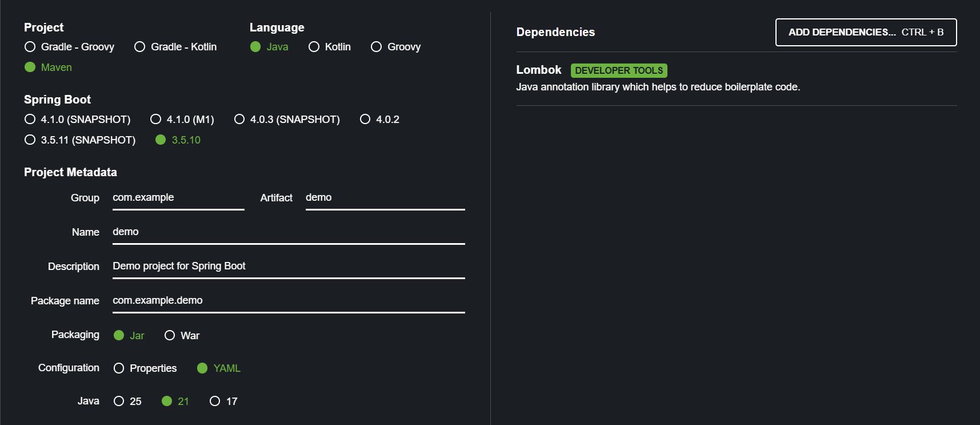
Task: Click the Artifact input field
Action: pyautogui.click(x=385, y=198)
